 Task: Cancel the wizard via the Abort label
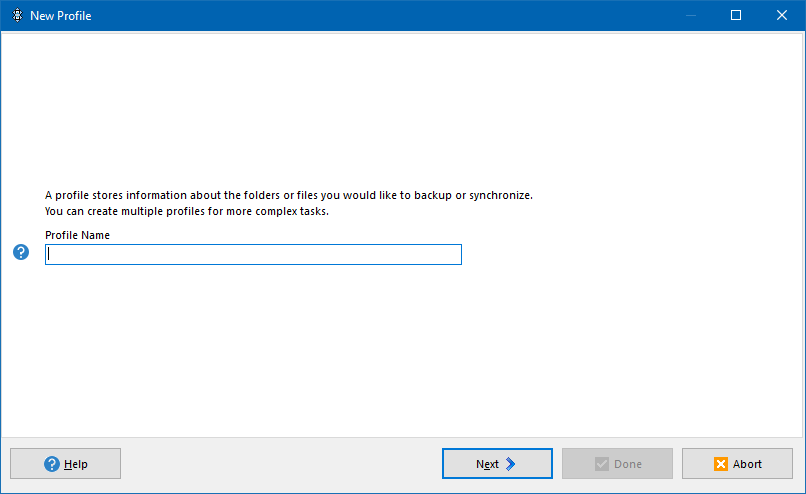tap(747, 464)
